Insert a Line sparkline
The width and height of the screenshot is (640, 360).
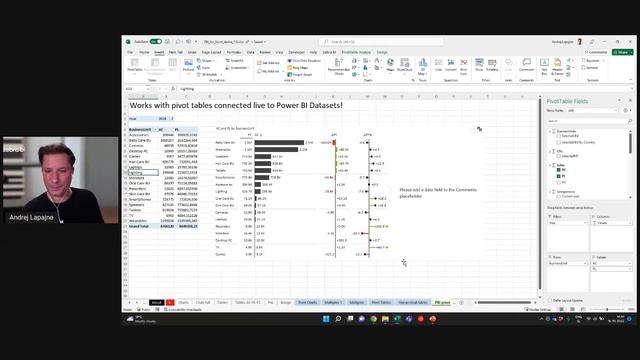(x=438, y=64)
